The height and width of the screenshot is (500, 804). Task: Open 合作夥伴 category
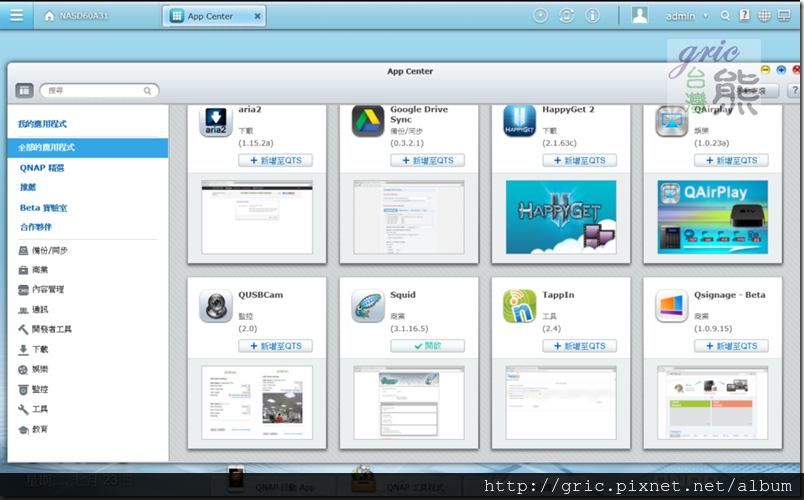pyautogui.click(x=35, y=227)
